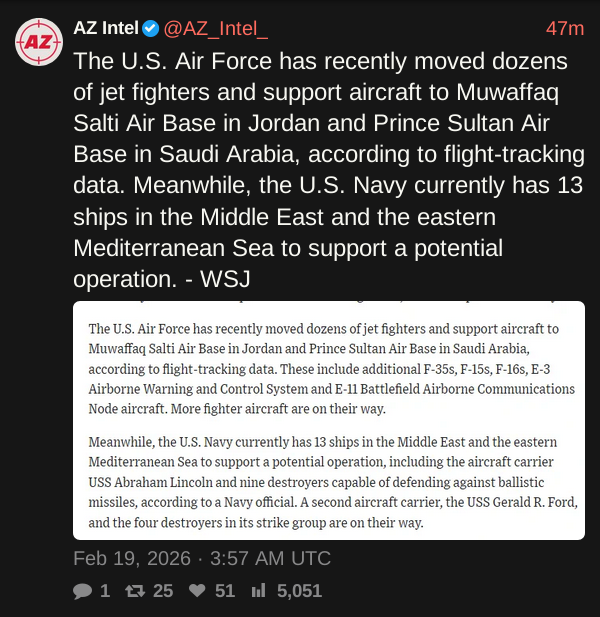
Task: Click the 47m relative timestamp
Action: click(564, 28)
